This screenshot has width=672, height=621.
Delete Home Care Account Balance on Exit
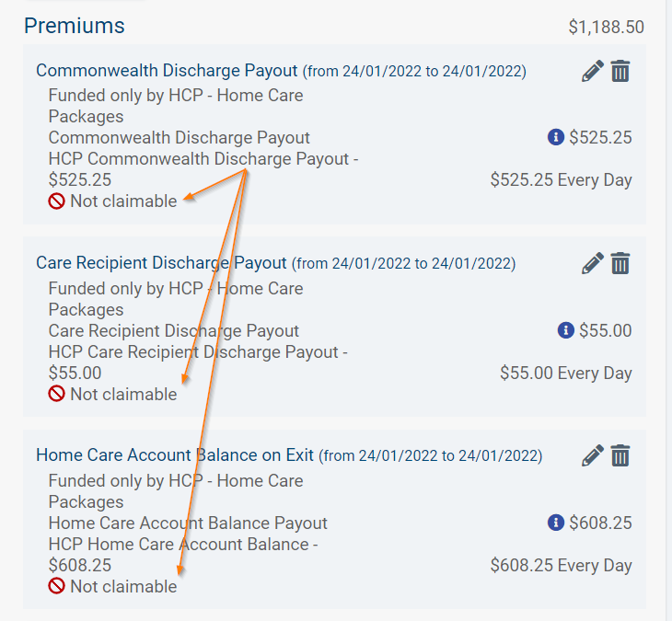[620, 455]
